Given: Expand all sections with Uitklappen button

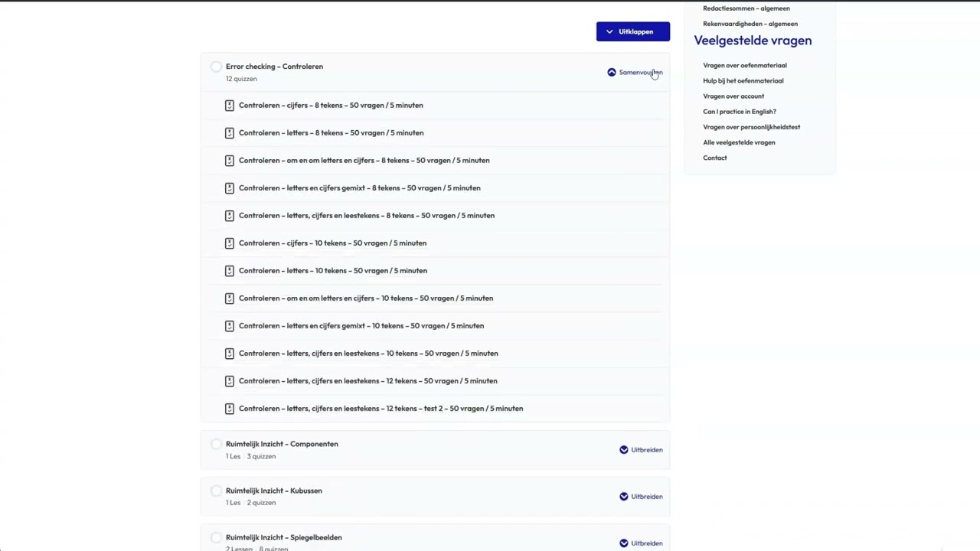Looking at the screenshot, I should 633,31.
